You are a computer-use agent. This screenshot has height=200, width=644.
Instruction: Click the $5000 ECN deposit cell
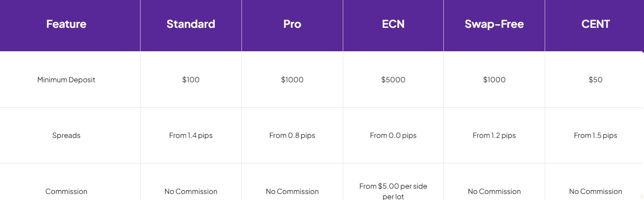coord(393,80)
